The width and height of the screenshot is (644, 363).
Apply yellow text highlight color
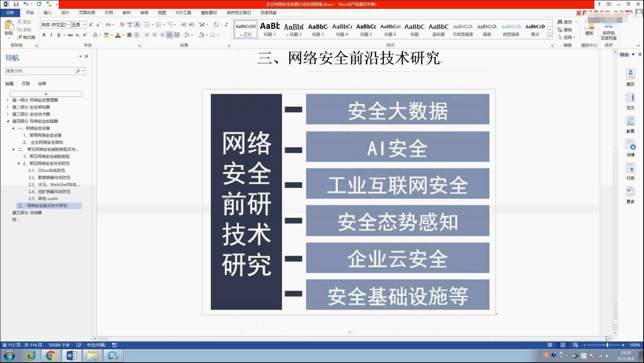click(x=106, y=35)
